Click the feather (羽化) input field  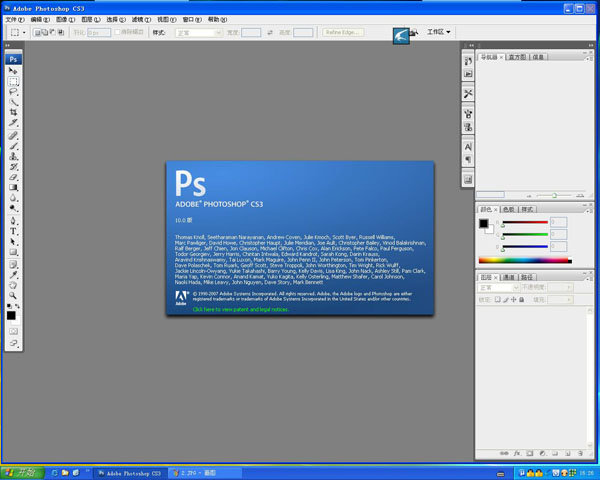[x=98, y=33]
